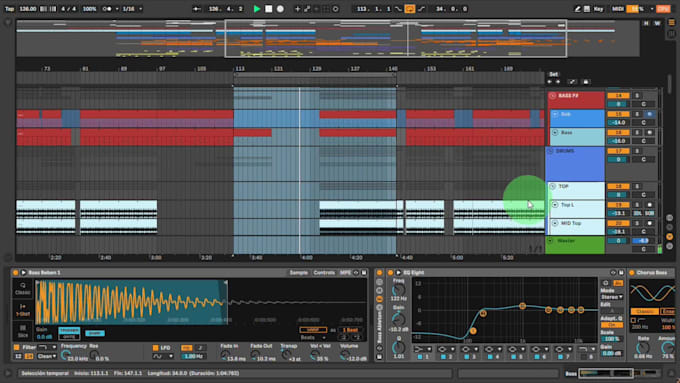
Task: Click the Simpler Frequency knob
Action: [65, 355]
